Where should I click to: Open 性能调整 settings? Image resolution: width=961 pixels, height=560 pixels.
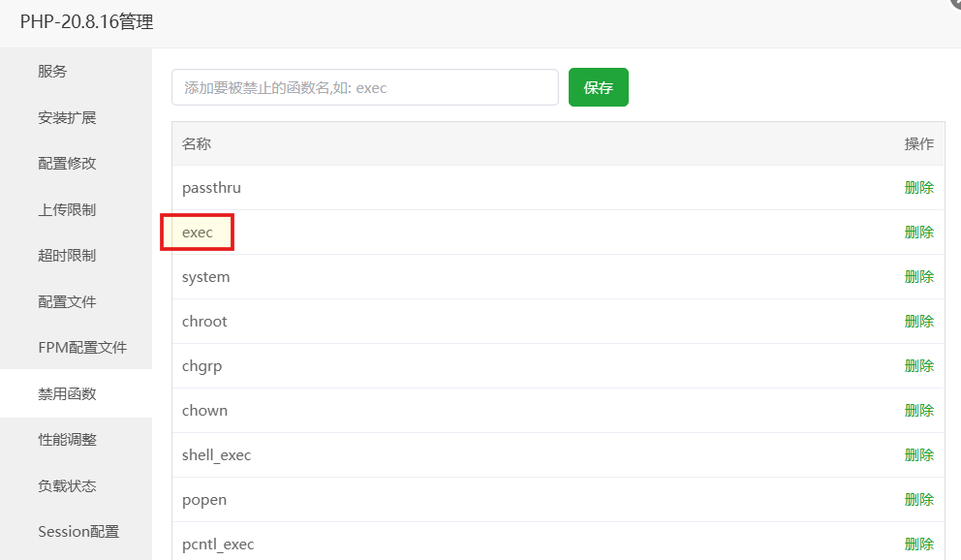pos(67,440)
